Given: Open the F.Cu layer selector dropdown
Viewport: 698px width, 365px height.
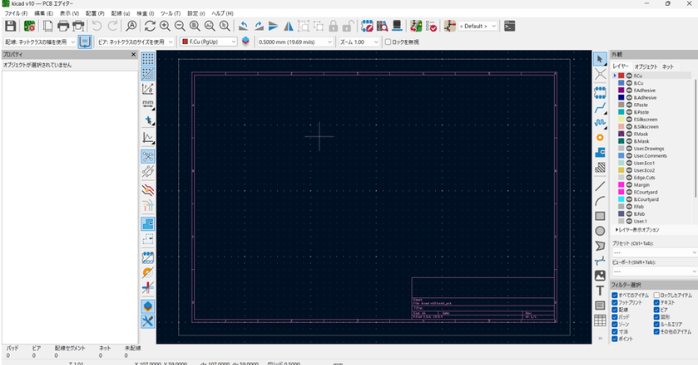Looking at the screenshot, I should point(209,42).
